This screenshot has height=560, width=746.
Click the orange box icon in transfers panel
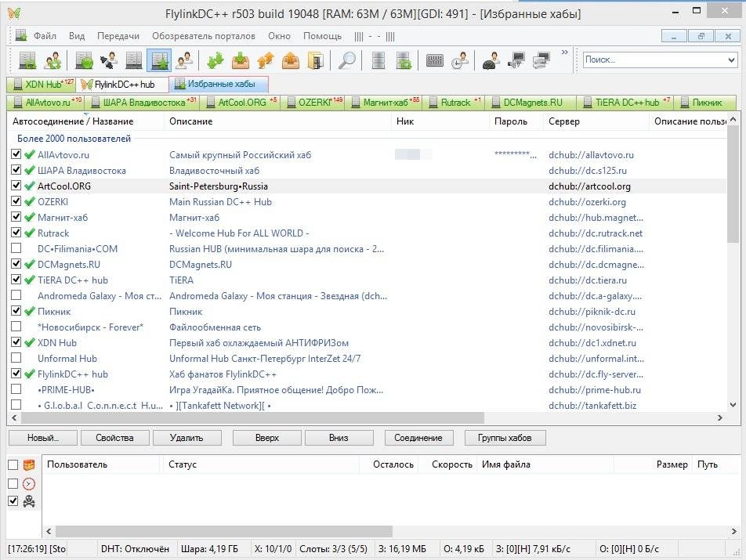pos(29,465)
